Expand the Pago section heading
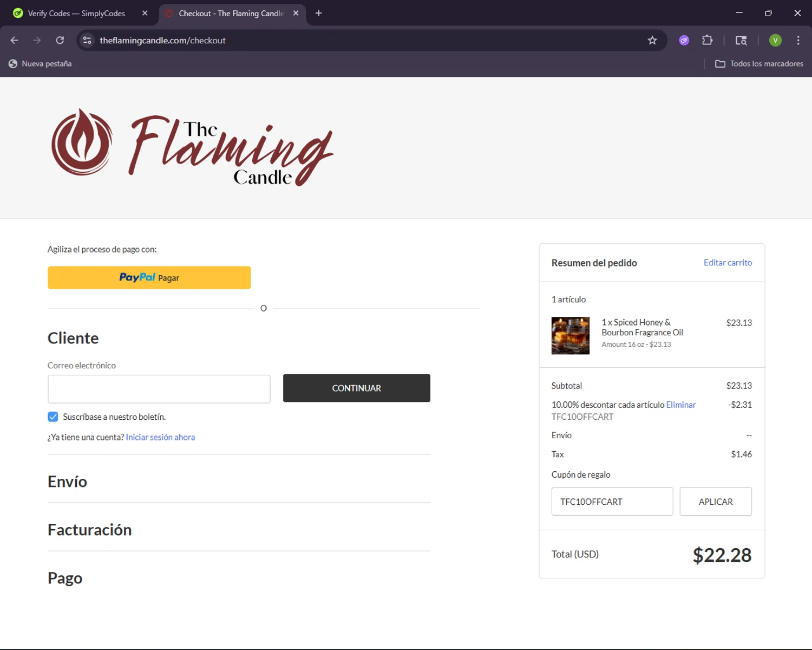 click(x=65, y=578)
